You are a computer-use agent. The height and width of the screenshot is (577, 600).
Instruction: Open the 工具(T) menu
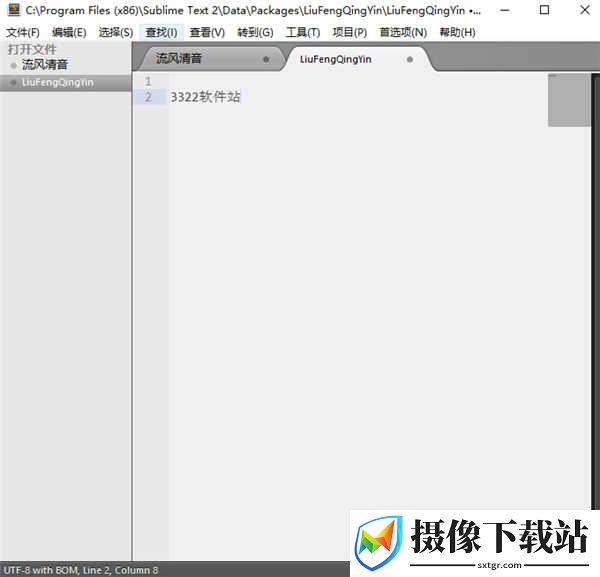tap(303, 33)
